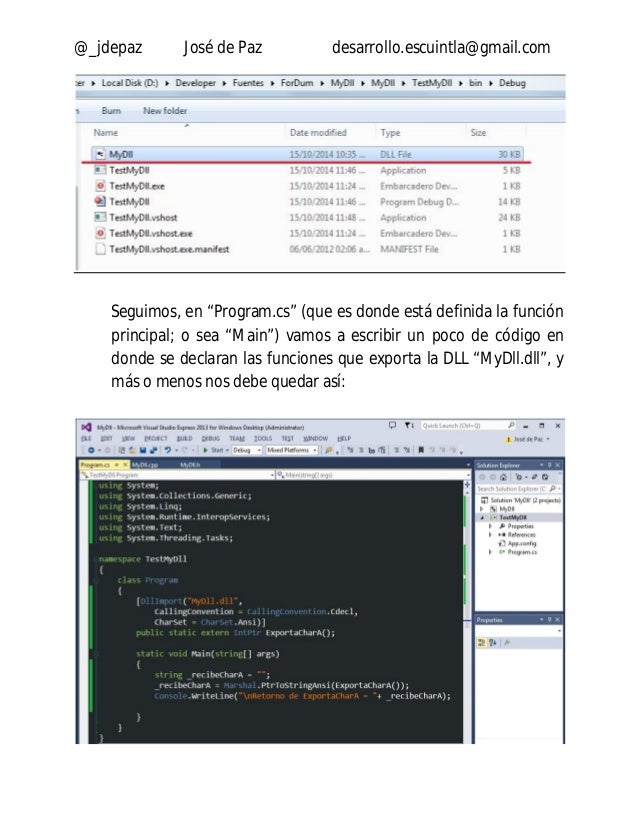Click the bookmark toolbar icon
Screen dimensions: 638x826
coord(420,450)
